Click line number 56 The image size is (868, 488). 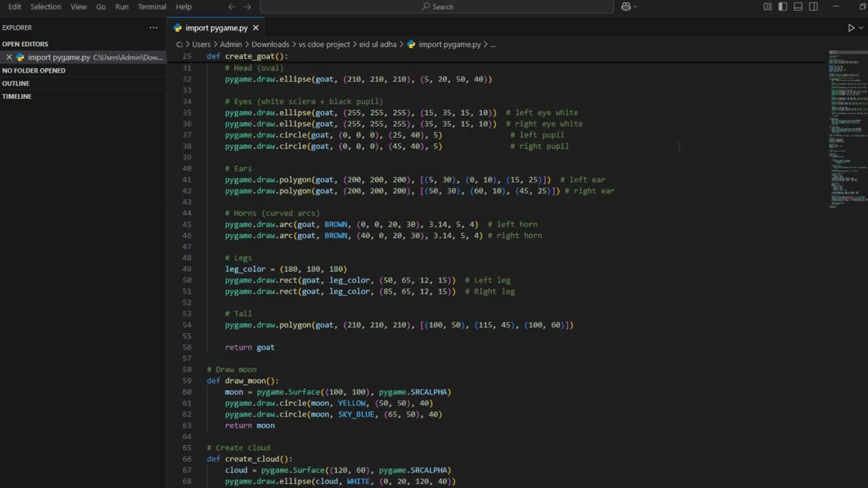187,347
